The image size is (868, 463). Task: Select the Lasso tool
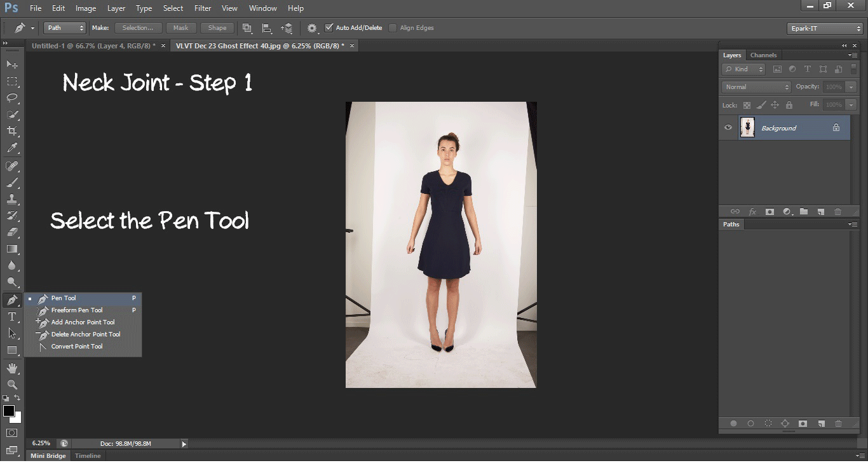(x=11, y=97)
